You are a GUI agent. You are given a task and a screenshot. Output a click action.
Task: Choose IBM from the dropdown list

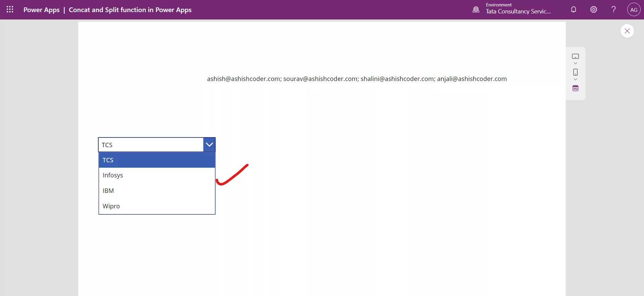(157, 191)
